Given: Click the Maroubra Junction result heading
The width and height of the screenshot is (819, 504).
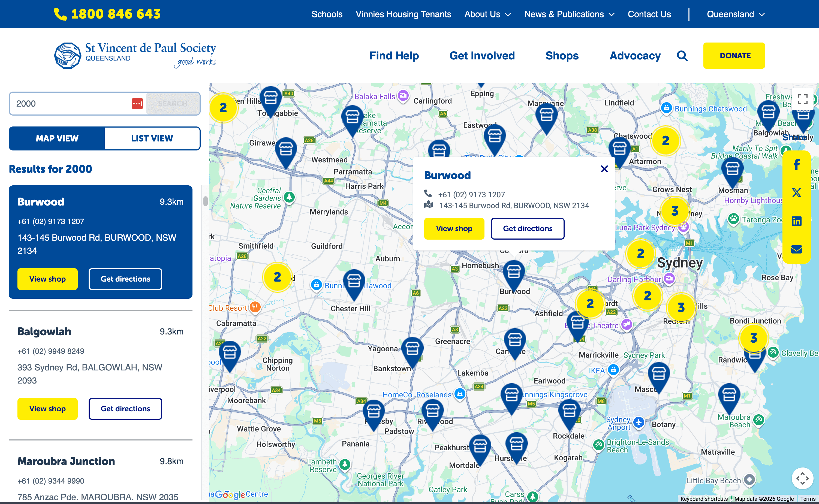Looking at the screenshot, I should pyautogui.click(x=66, y=461).
